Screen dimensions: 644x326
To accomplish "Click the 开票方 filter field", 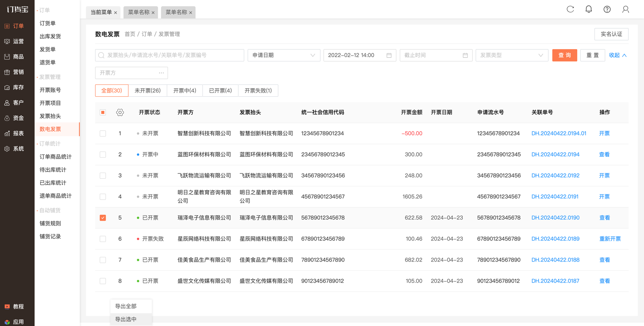I will (131, 73).
